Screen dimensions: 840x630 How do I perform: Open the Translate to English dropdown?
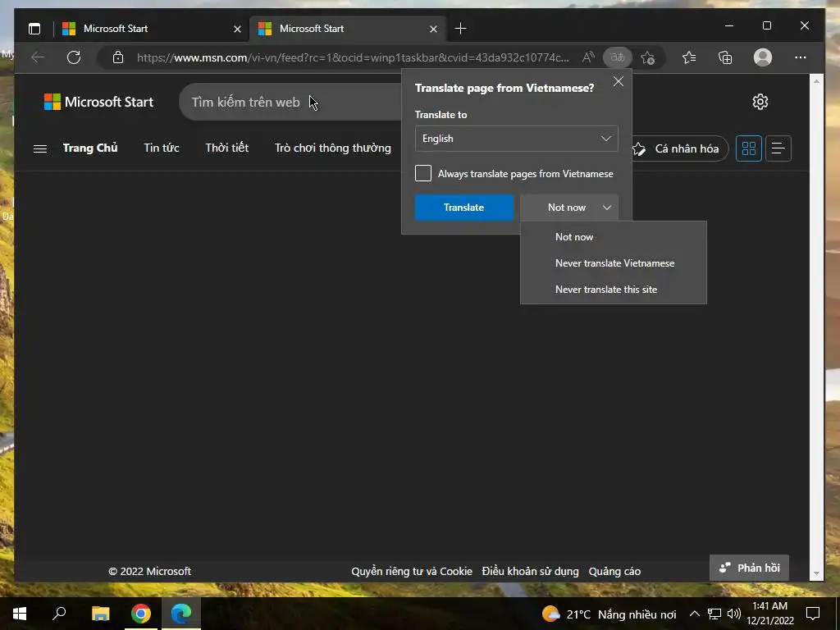(517, 139)
